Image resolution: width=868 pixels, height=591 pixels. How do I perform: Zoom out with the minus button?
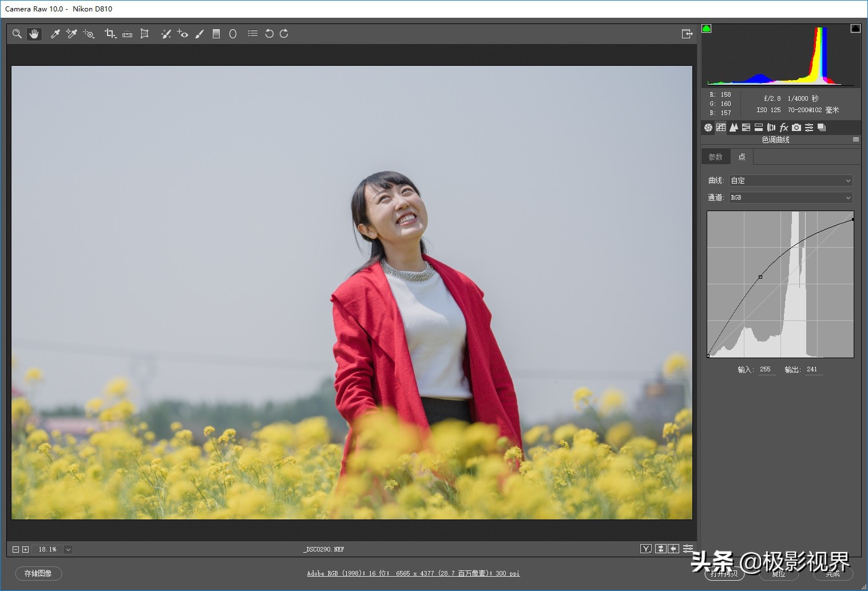tap(15, 550)
